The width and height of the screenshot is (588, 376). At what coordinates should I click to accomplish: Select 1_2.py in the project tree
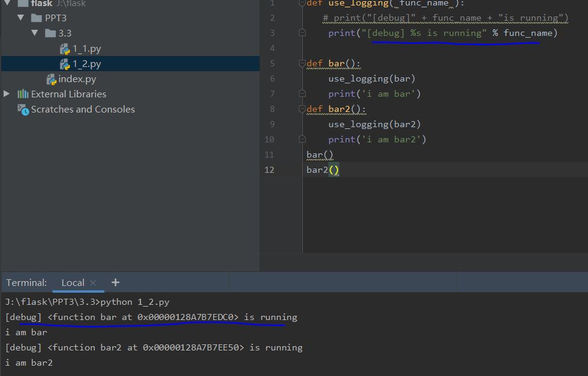tap(86, 64)
